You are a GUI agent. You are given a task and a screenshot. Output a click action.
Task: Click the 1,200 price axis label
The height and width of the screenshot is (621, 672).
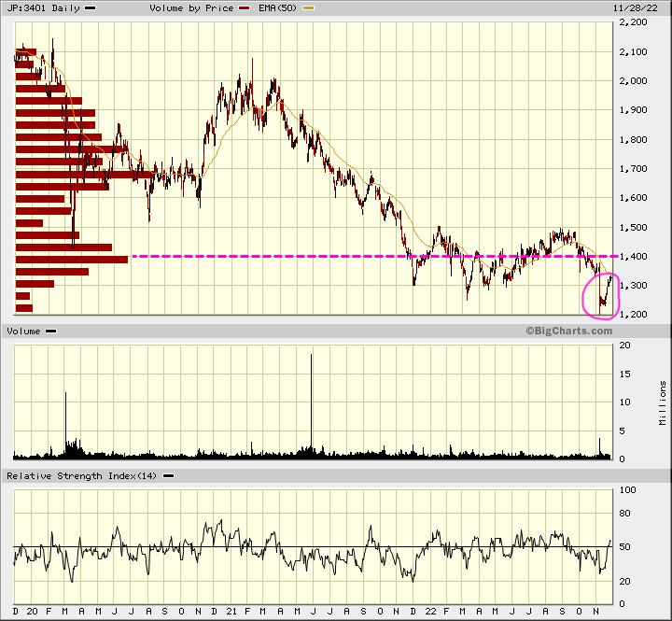pyautogui.click(x=633, y=315)
